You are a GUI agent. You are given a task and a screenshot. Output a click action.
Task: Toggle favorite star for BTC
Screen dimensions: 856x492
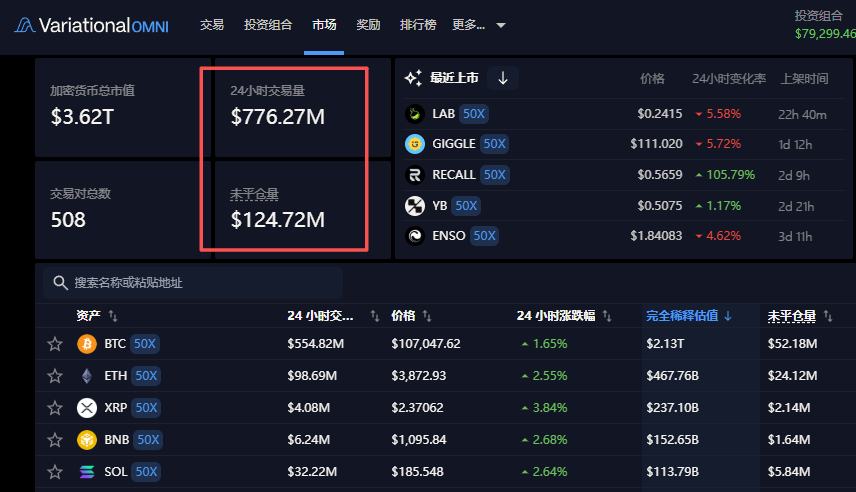[x=55, y=344]
